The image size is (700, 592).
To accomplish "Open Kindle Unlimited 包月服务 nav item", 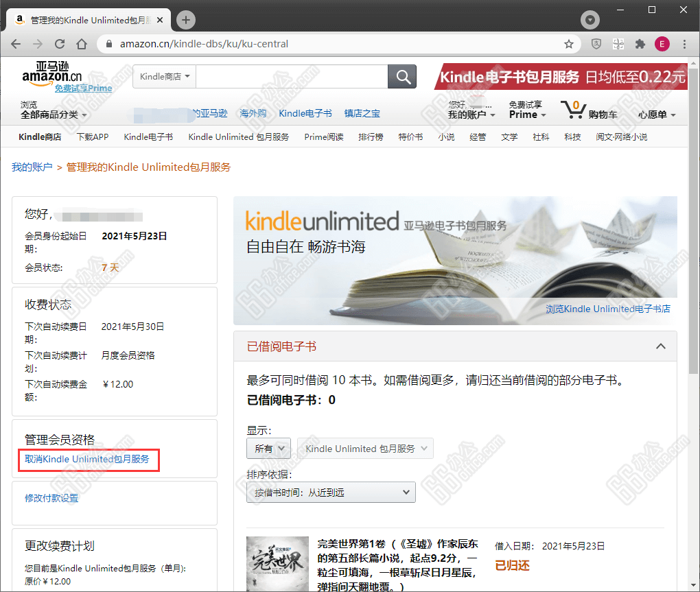I will pos(238,137).
